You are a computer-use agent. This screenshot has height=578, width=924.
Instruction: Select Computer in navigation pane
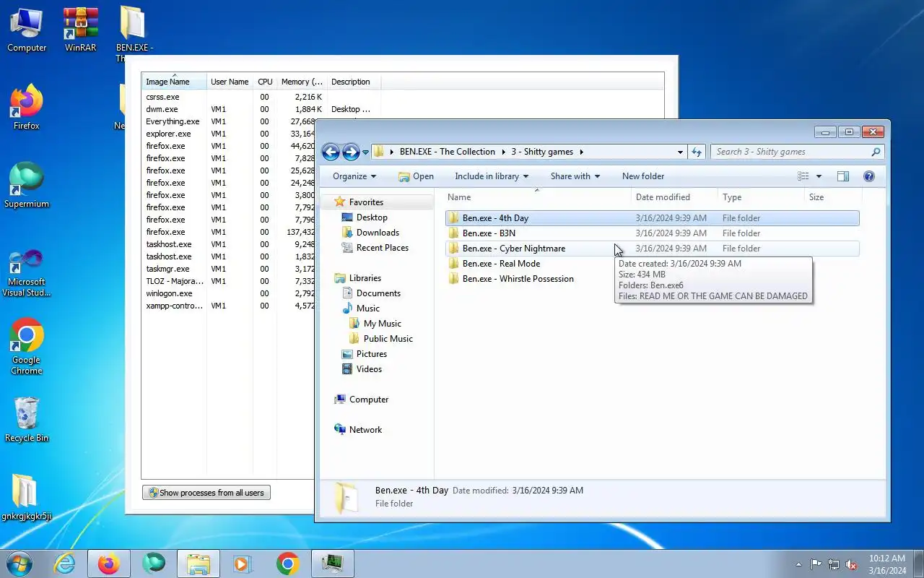point(368,400)
